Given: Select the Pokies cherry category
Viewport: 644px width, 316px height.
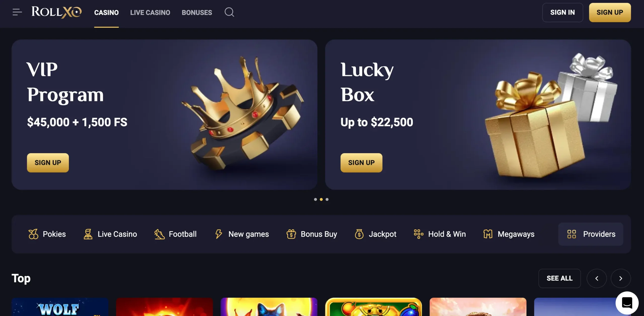Looking at the screenshot, I should (x=47, y=234).
